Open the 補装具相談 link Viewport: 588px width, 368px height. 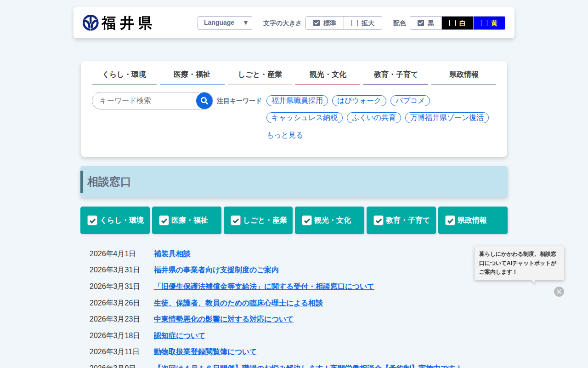point(172,253)
